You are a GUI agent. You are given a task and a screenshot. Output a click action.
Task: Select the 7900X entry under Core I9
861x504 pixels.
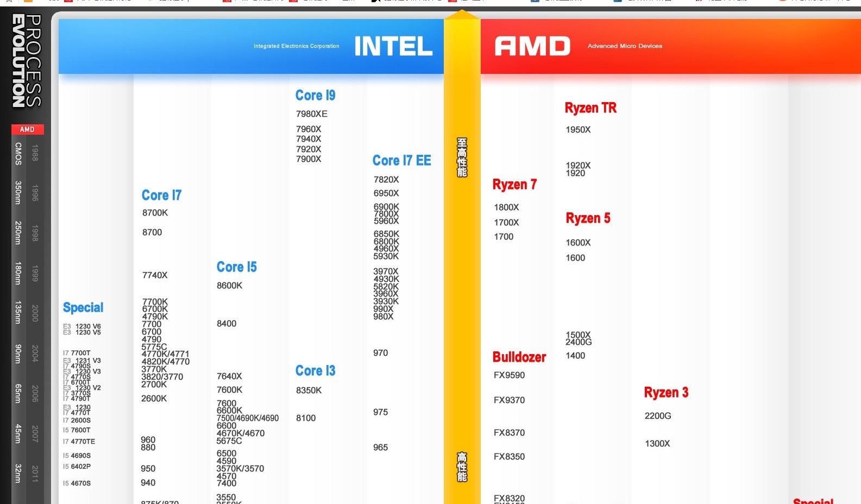(309, 159)
